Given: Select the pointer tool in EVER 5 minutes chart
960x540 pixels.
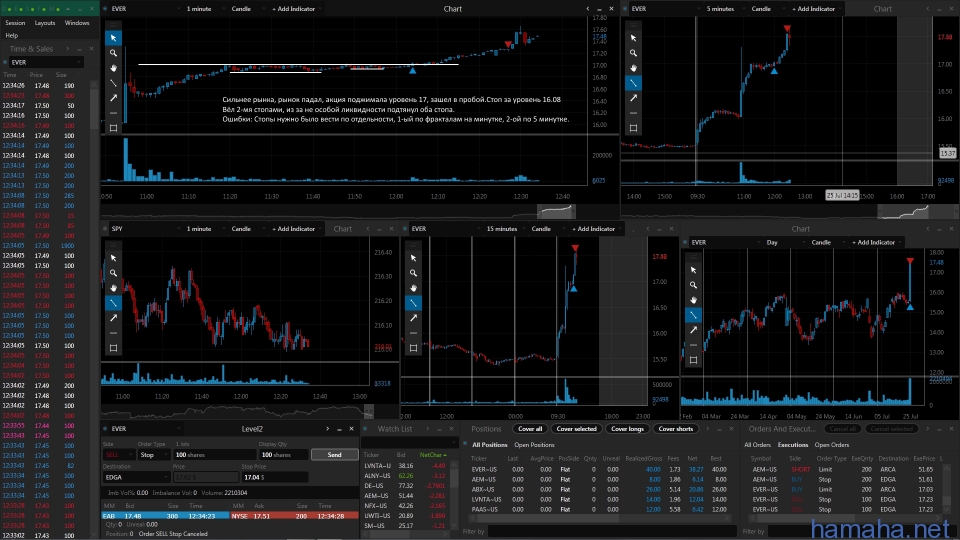Looking at the screenshot, I should [634, 38].
